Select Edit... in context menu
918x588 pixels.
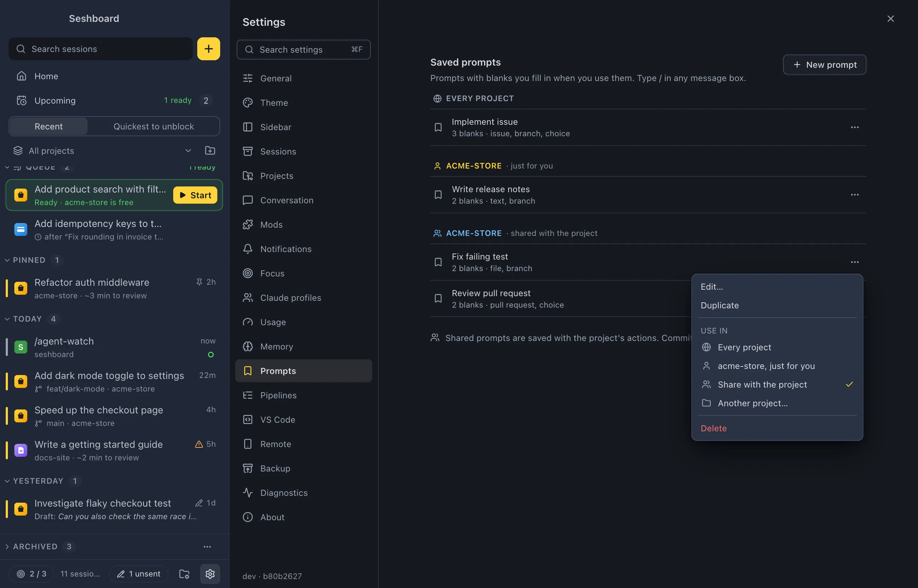[777, 287]
